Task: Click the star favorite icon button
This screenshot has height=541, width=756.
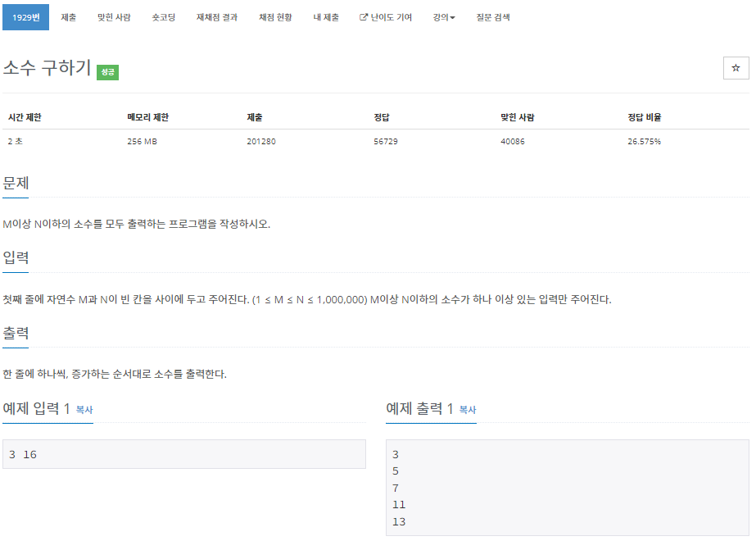Action: point(736,68)
